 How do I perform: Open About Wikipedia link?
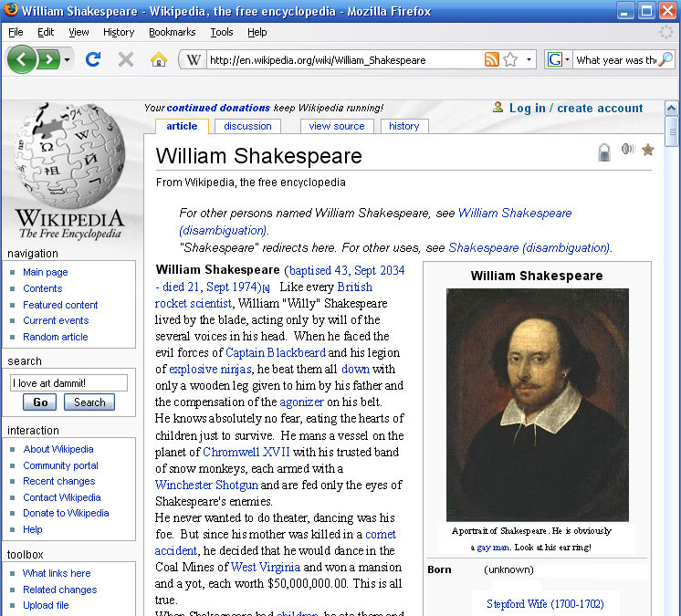pyautogui.click(x=58, y=449)
